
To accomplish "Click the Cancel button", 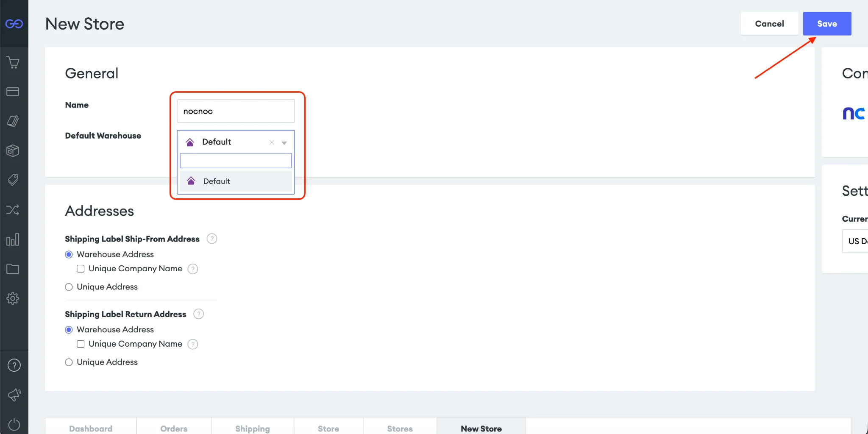I will tap(769, 24).
